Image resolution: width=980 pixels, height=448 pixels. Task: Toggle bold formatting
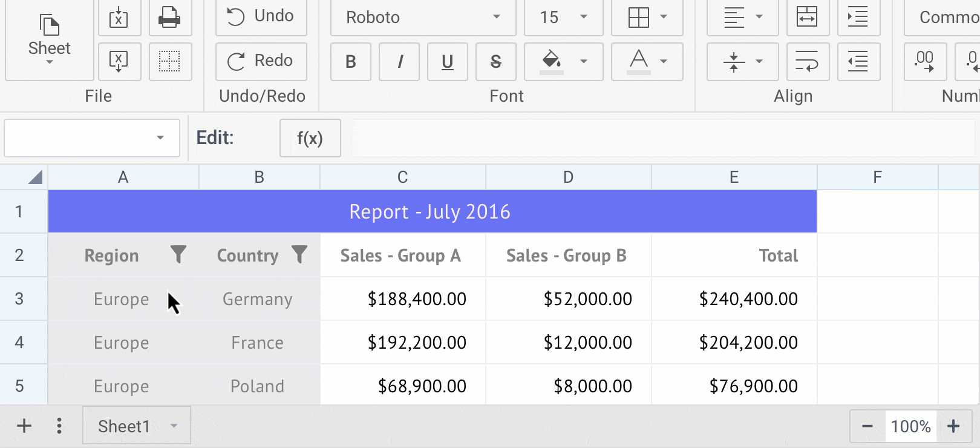coord(350,62)
